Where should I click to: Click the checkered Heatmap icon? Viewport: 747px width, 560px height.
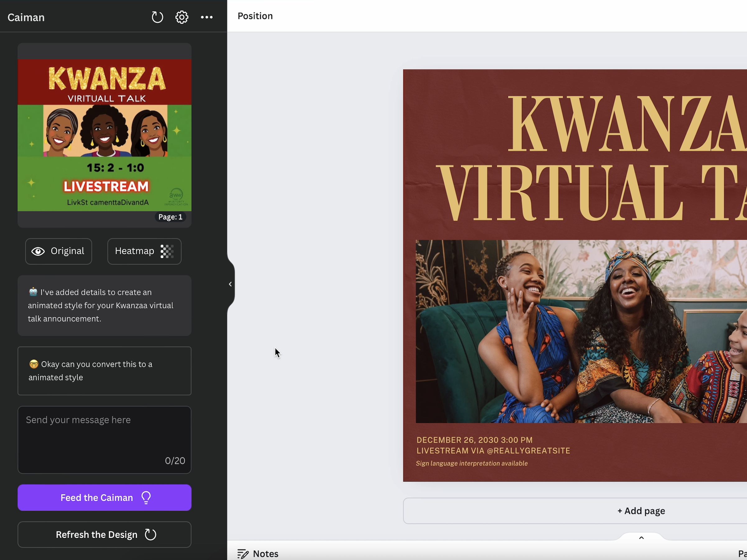point(167,251)
